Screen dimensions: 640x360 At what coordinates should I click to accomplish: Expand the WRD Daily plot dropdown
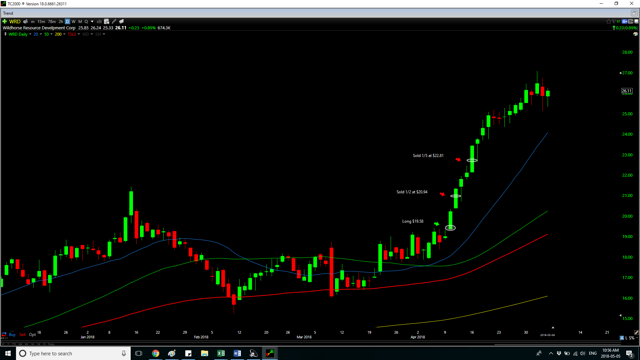click(30, 34)
